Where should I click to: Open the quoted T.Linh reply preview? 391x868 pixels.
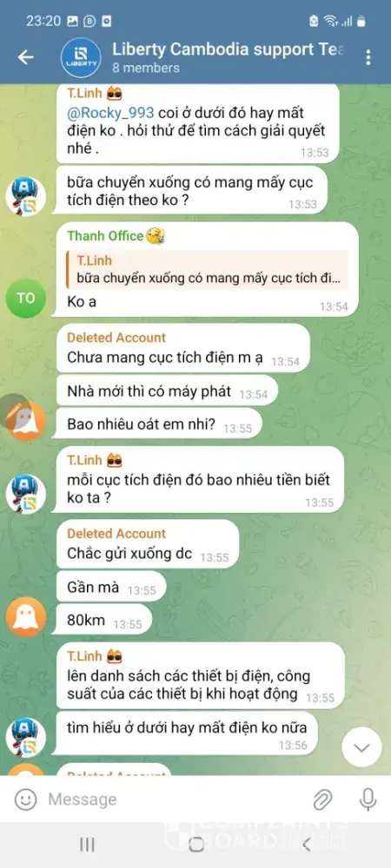tap(207, 270)
